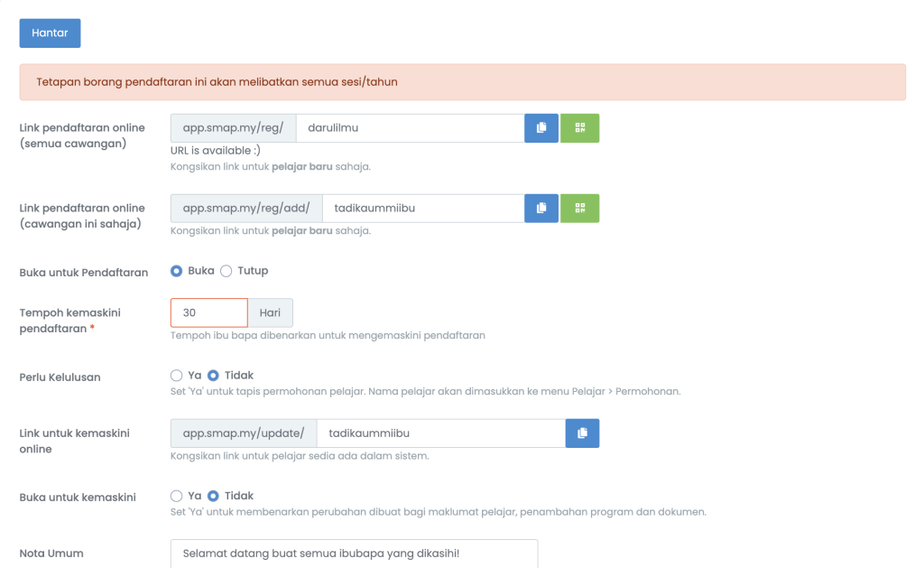Choose 'Ya' for Perlu Kelulusan
This screenshot has width=924, height=568.
[177, 376]
